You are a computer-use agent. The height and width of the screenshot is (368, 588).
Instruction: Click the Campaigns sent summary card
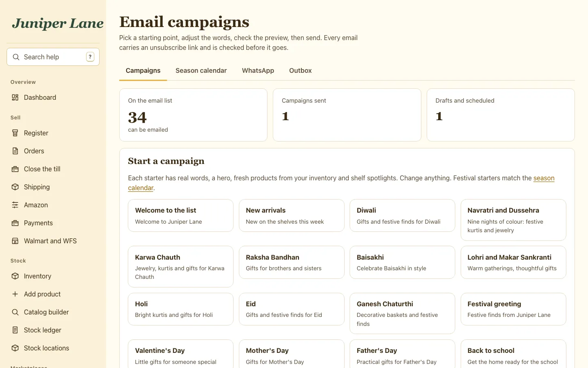pyautogui.click(x=347, y=115)
